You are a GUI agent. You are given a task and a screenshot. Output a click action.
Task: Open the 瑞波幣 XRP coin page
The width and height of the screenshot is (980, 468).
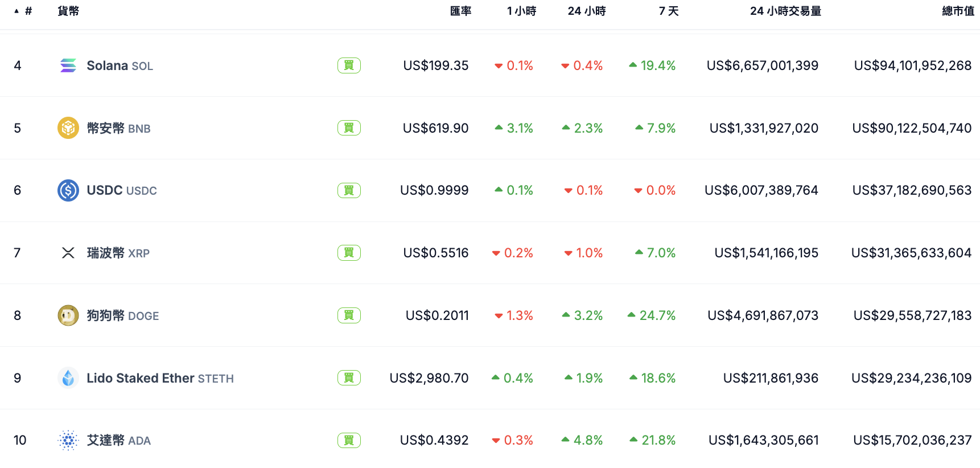point(118,253)
